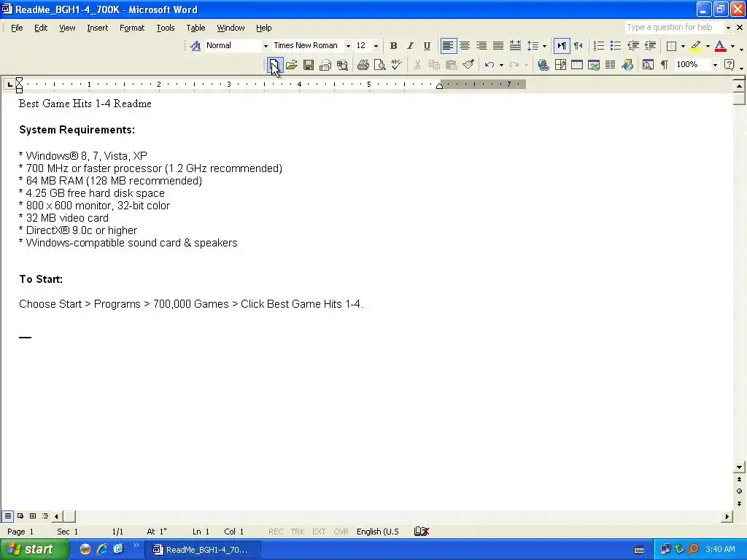Open the Tables and Borders toolbar
Screen dimensions: 747x560
(560, 65)
